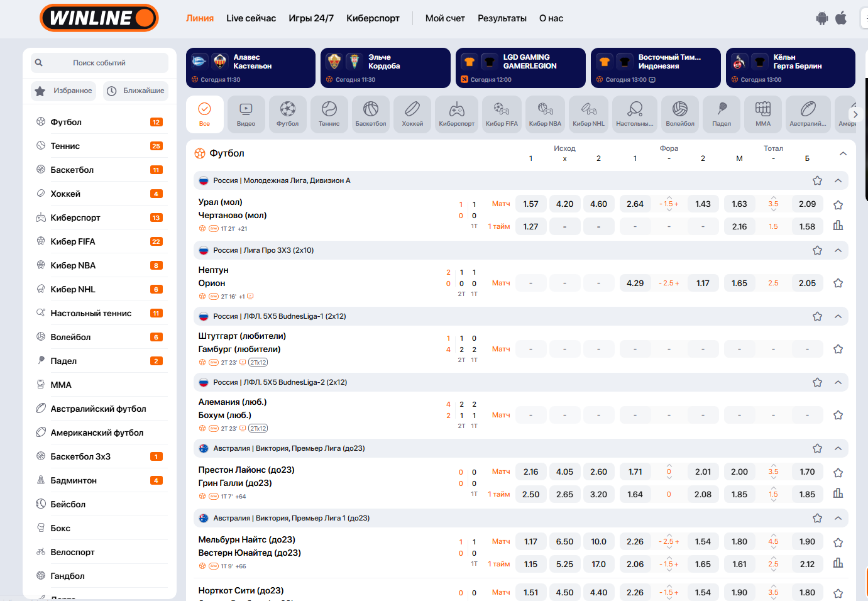Select the table tennis filter icon in carousel
Screen dimensions: 868x601
coord(635,114)
